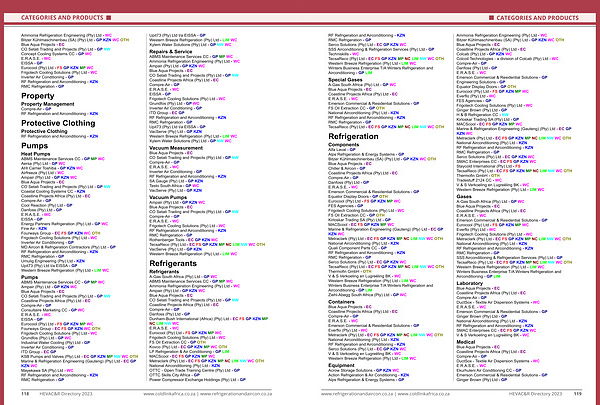Open the www.refrigerationandaircon.co.za link on page 119

pyautogui.click(x=357, y=394)
